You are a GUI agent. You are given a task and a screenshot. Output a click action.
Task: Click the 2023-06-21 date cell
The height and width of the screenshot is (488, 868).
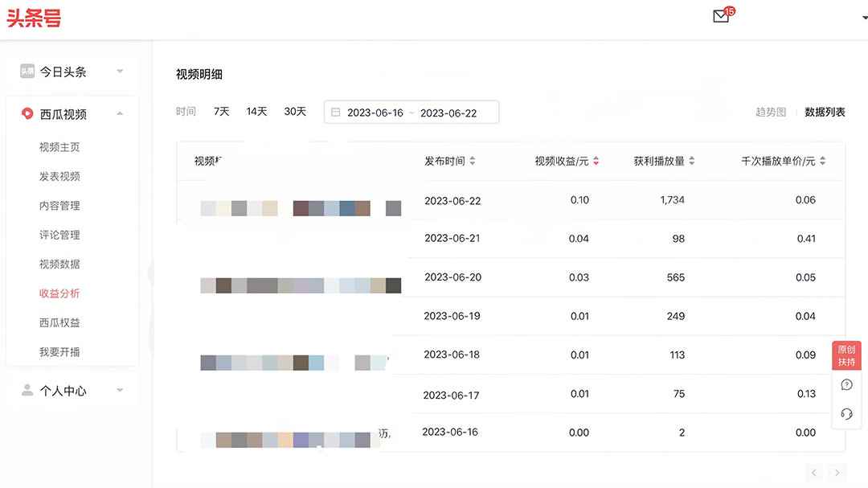click(452, 238)
